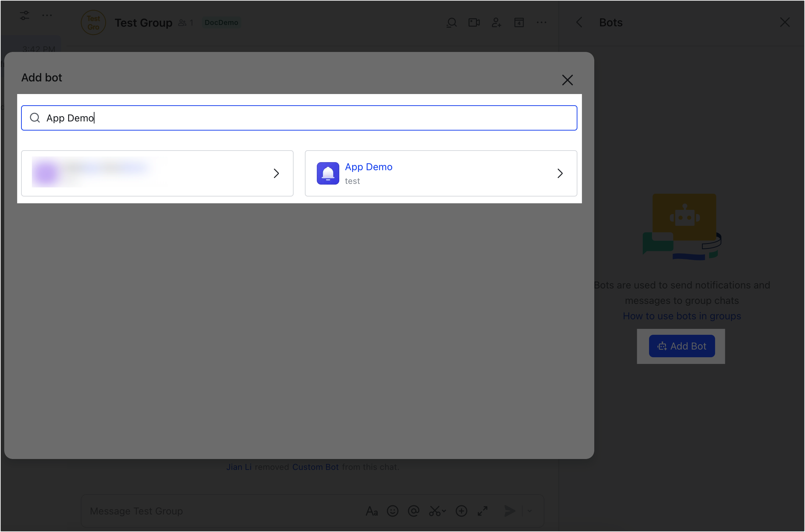
Task: Add a member to Test Group
Action: pyautogui.click(x=496, y=23)
